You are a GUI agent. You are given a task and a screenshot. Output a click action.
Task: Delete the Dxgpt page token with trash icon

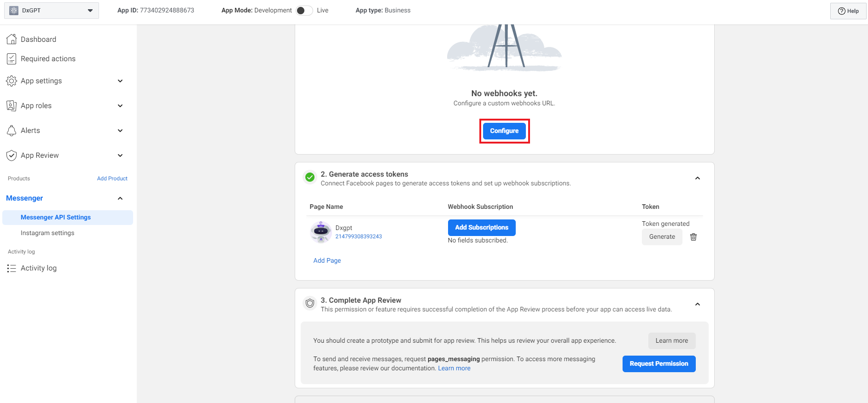coord(693,237)
